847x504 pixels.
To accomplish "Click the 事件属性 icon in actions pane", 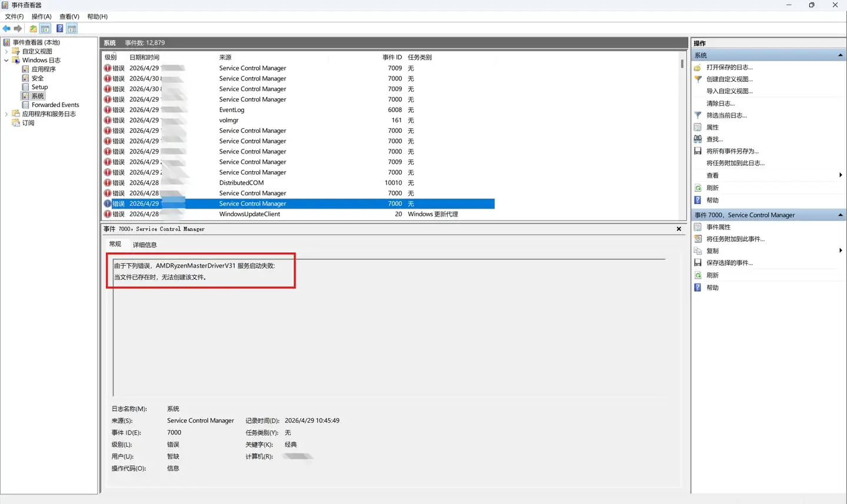I will click(x=698, y=227).
